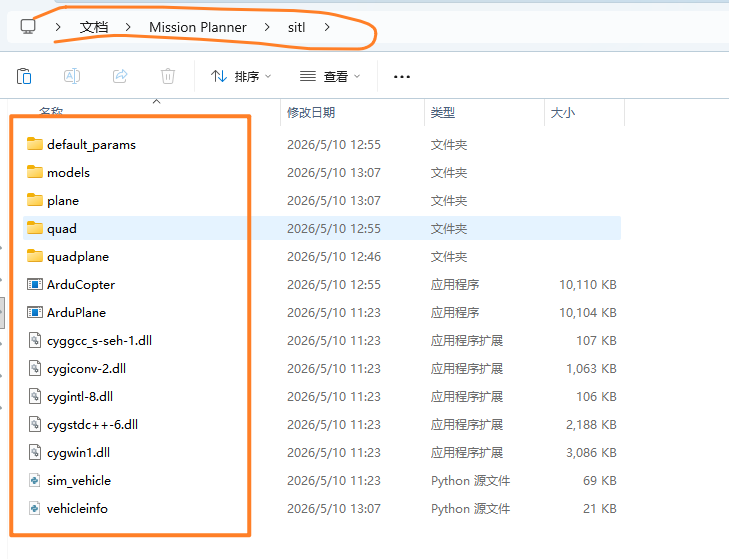Click the plane folder name
729x559 pixels.
[63, 201]
